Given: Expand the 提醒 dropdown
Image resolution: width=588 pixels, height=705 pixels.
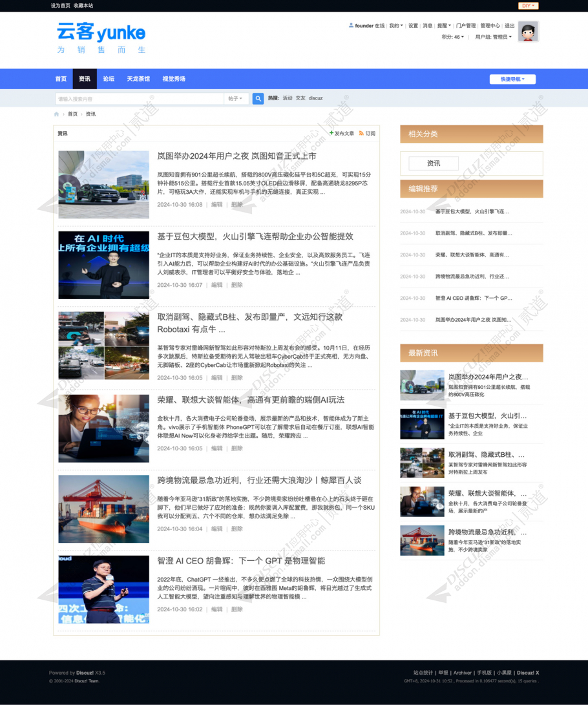Looking at the screenshot, I should coord(444,26).
